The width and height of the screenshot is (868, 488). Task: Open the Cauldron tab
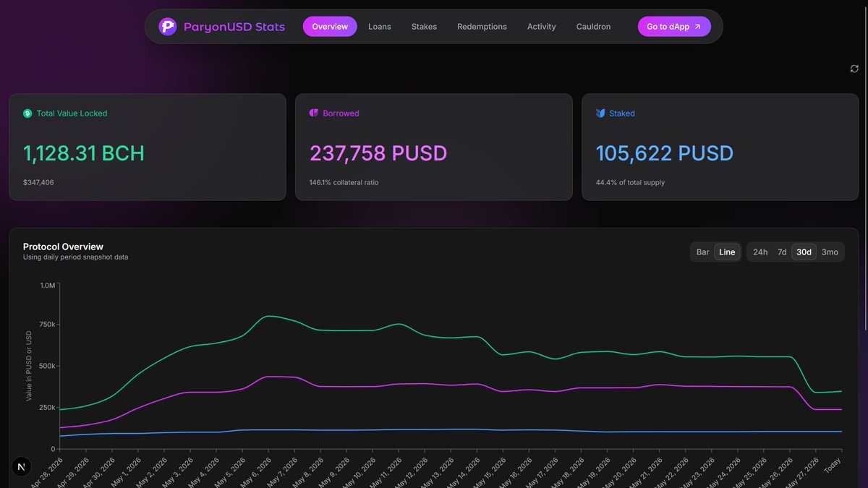[593, 27]
